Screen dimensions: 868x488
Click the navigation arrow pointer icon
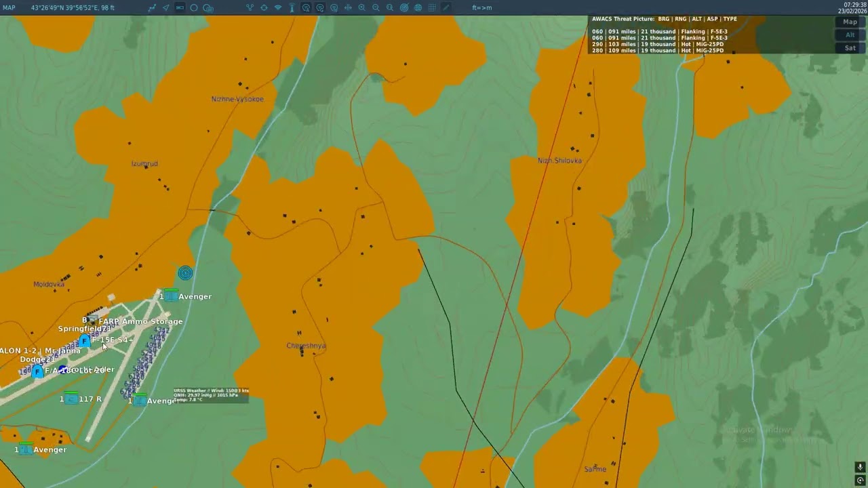[x=166, y=7]
